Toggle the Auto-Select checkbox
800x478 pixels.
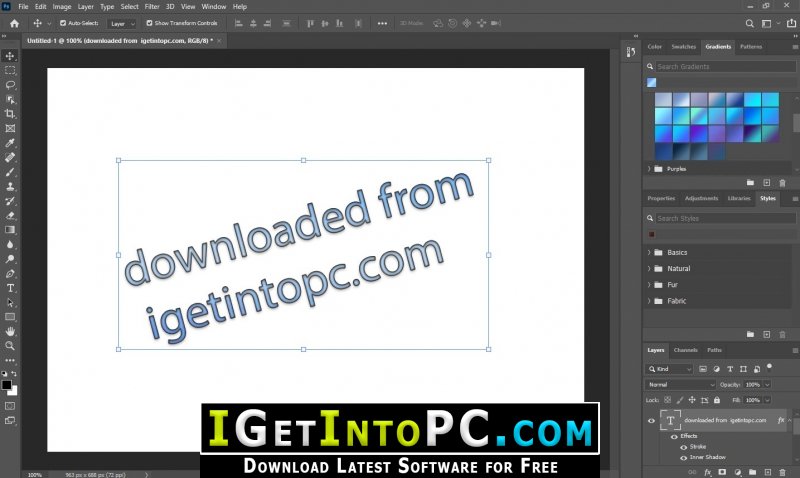point(63,23)
